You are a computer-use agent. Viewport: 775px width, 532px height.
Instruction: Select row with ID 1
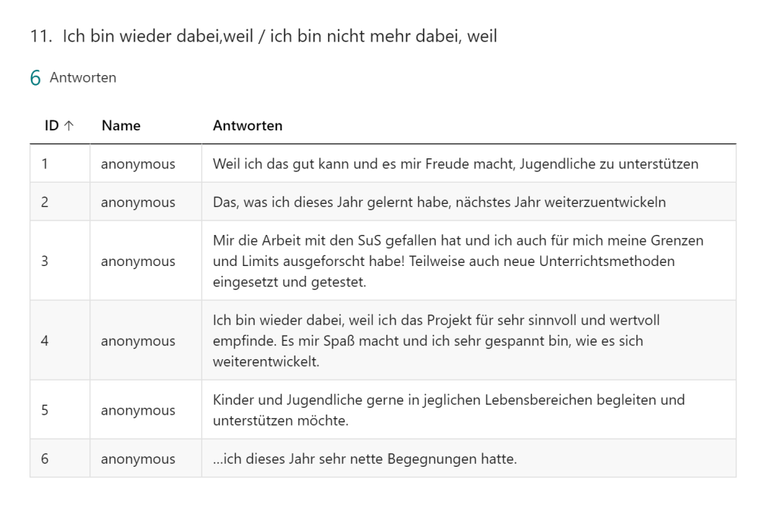pos(45,164)
